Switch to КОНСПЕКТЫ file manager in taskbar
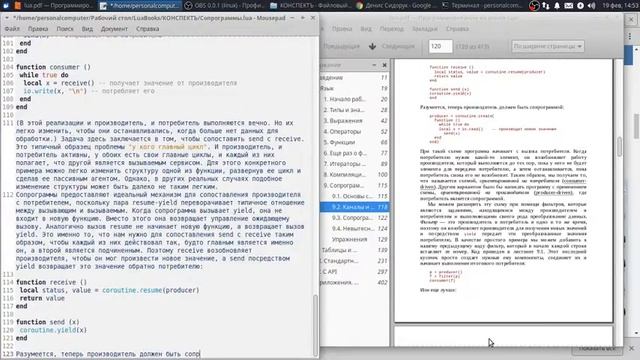640x360 pixels. (x=310, y=6)
